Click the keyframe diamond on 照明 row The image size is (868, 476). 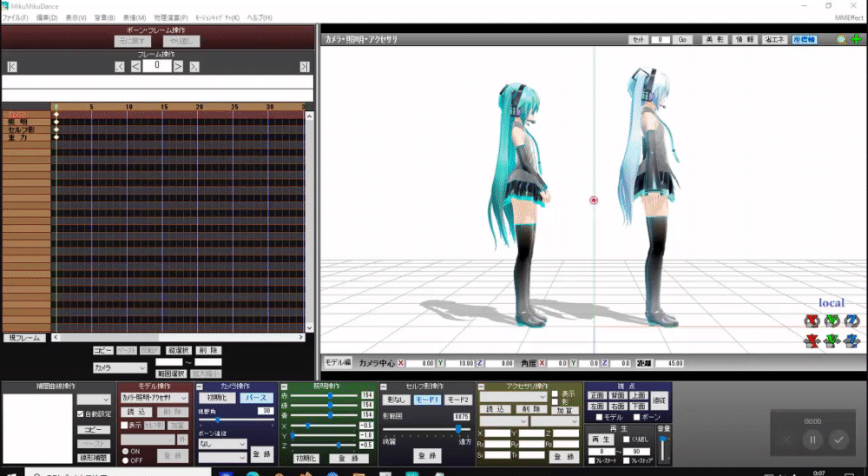tap(56, 122)
